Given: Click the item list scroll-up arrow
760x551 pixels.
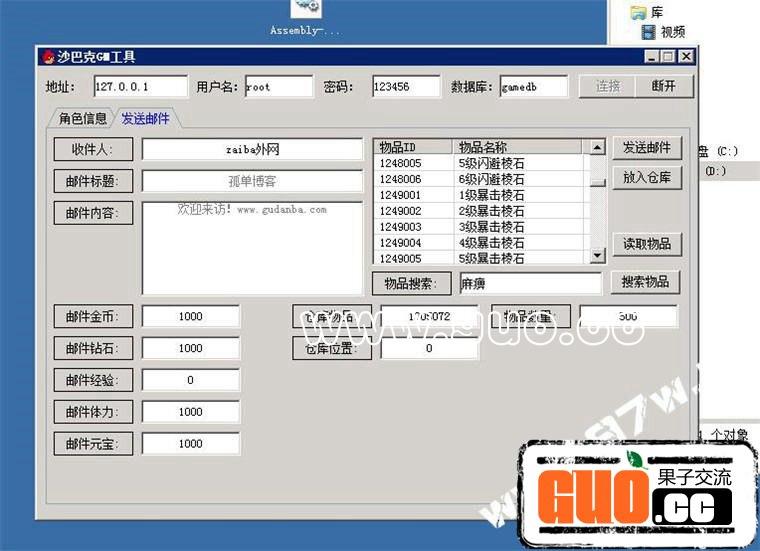Looking at the screenshot, I should tap(598, 147).
